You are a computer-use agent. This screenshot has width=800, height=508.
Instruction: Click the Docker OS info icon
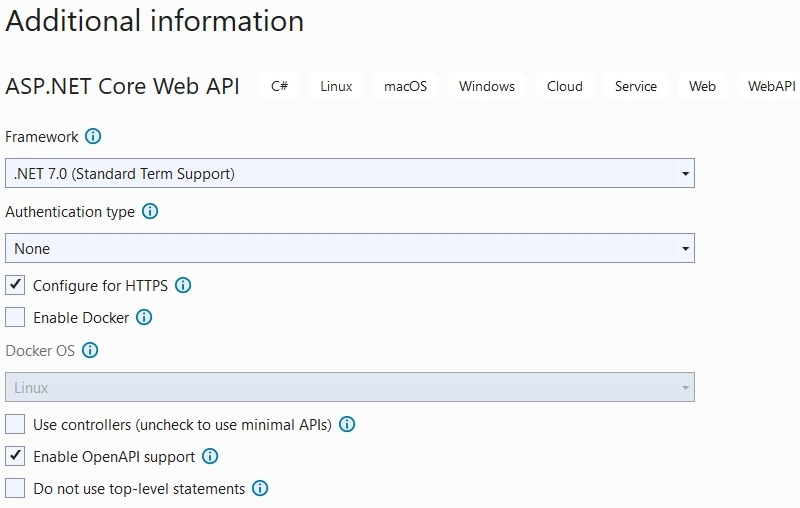90,350
